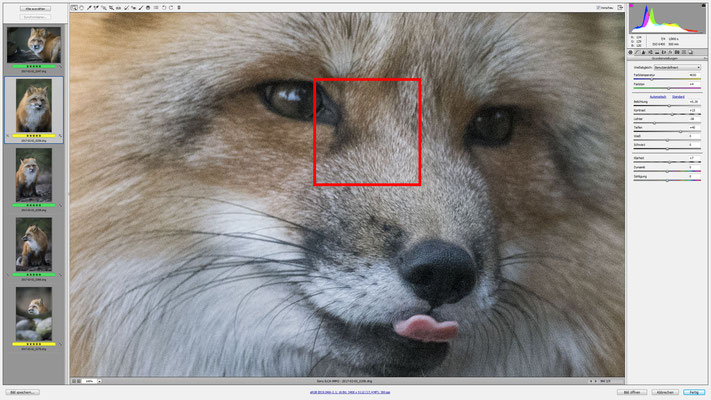Open the Basic (Grundeinstellungen) panel tab
Image resolution: width=711 pixels, height=400 pixels.
630,53
